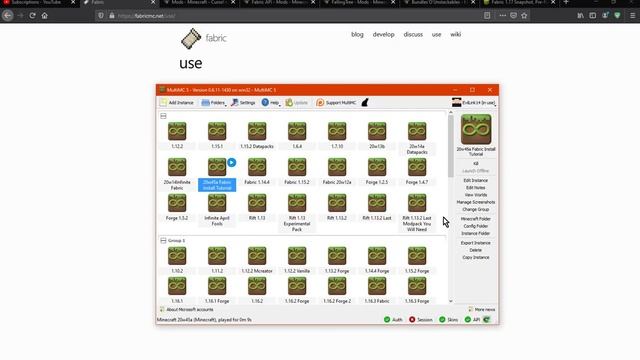Click the Fabric logo on the website
The width and height of the screenshot is (640, 360).
point(203,38)
